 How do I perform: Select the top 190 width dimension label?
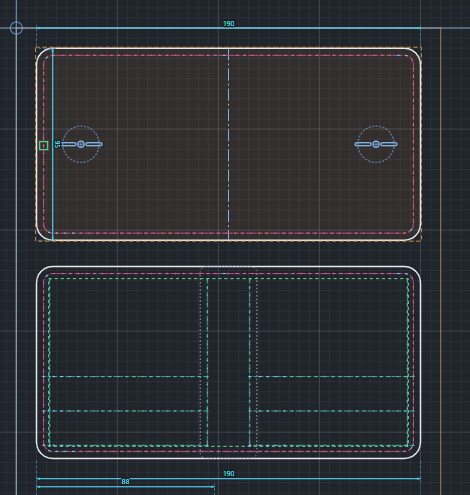pos(229,24)
